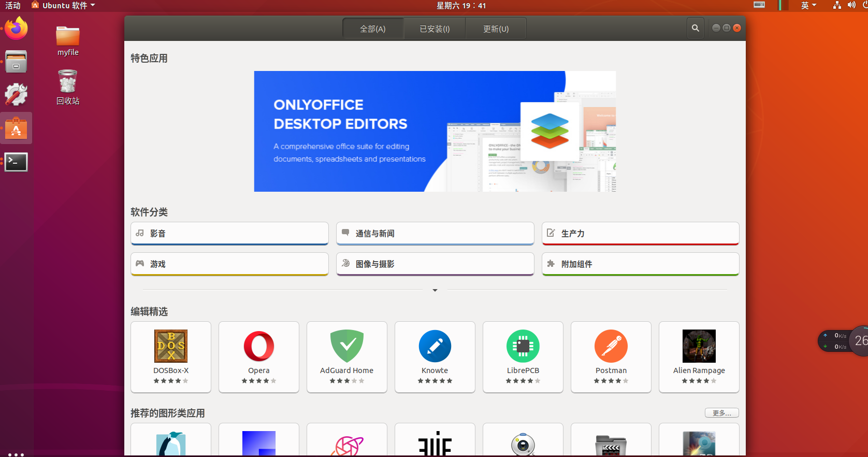Image resolution: width=868 pixels, height=457 pixels.
Task: Open the 英 input method dropdown
Action: [808, 6]
